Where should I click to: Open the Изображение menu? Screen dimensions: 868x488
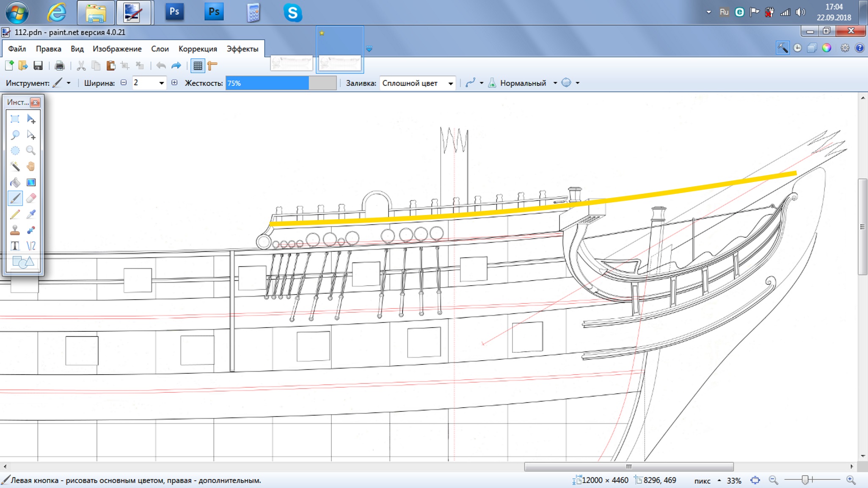pos(117,49)
